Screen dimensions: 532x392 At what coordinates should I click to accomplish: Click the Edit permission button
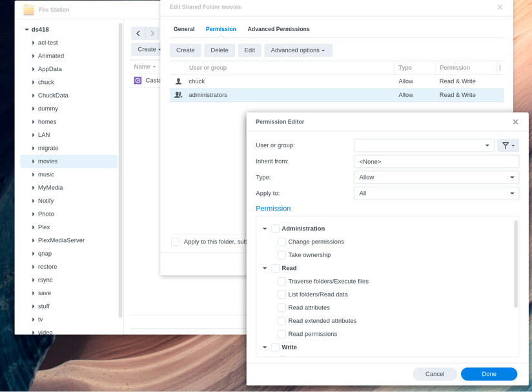pyautogui.click(x=250, y=50)
